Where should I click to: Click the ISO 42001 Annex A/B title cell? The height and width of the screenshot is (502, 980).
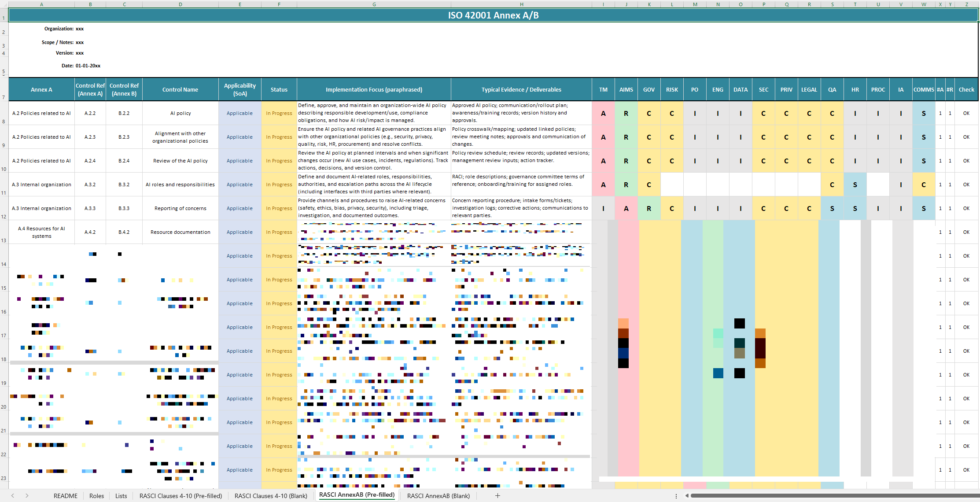pos(493,15)
